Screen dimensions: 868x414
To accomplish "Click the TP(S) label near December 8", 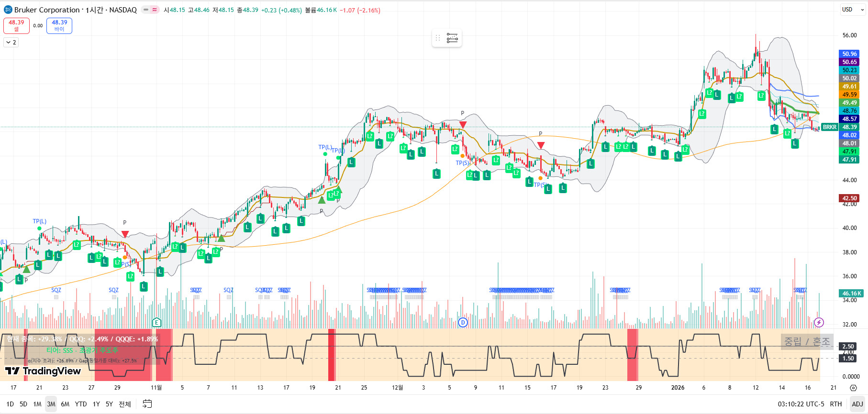I will [x=462, y=163].
